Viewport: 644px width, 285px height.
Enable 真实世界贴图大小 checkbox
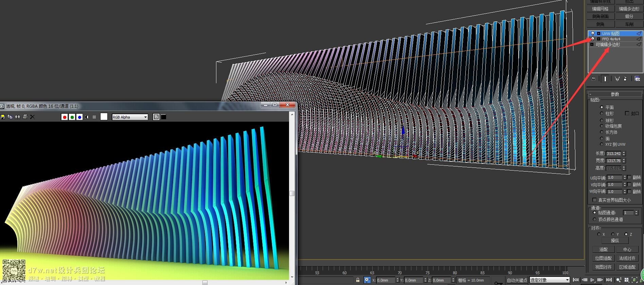594,200
